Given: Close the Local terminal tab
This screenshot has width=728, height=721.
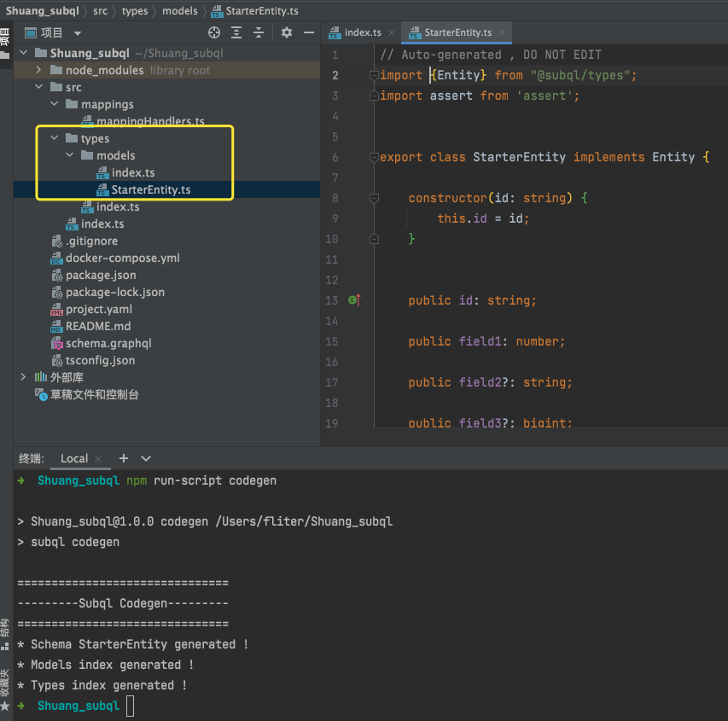Looking at the screenshot, I should point(100,458).
